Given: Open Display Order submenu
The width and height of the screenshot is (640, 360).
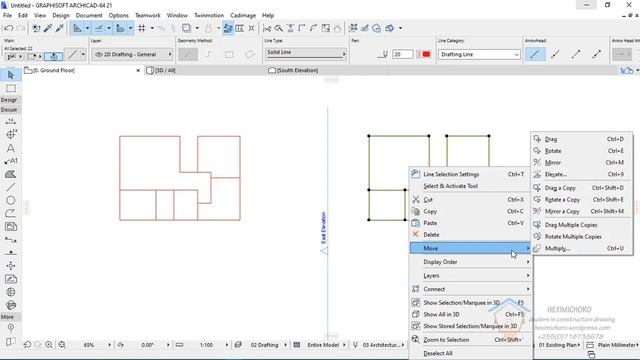Looking at the screenshot, I should (469, 262).
